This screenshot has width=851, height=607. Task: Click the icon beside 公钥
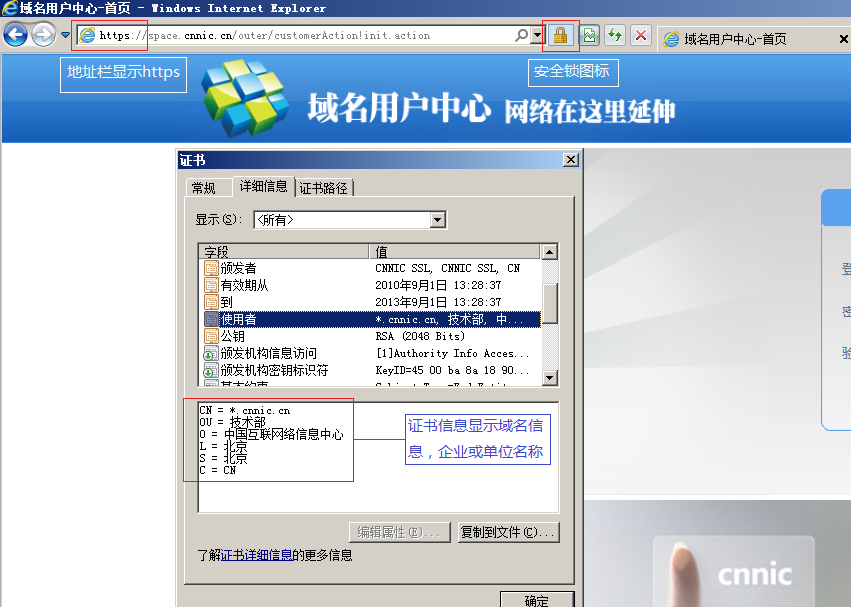[211, 336]
